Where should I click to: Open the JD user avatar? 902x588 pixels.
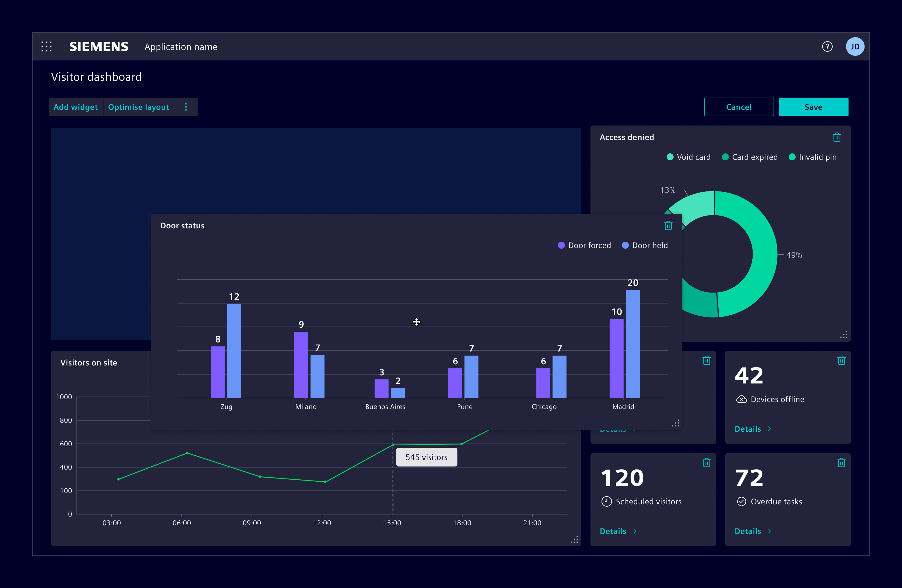tap(856, 46)
